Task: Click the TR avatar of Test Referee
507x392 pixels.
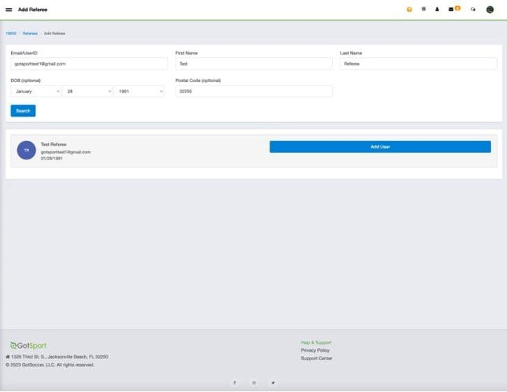Action: click(x=26, y=150)
